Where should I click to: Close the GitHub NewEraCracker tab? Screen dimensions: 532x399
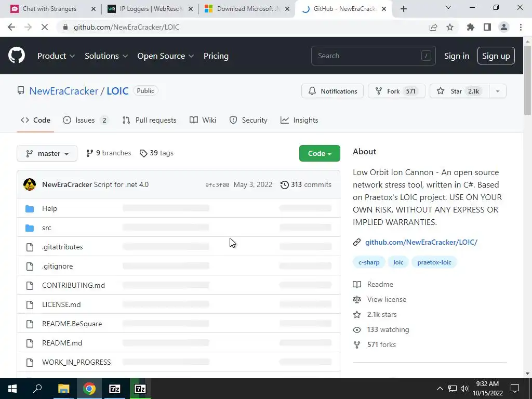coord(384,9)
